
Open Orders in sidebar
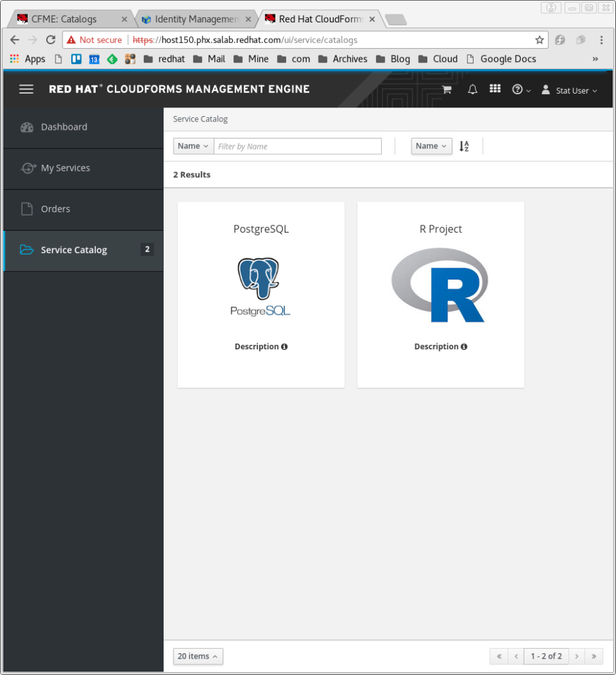click(83, 209)
